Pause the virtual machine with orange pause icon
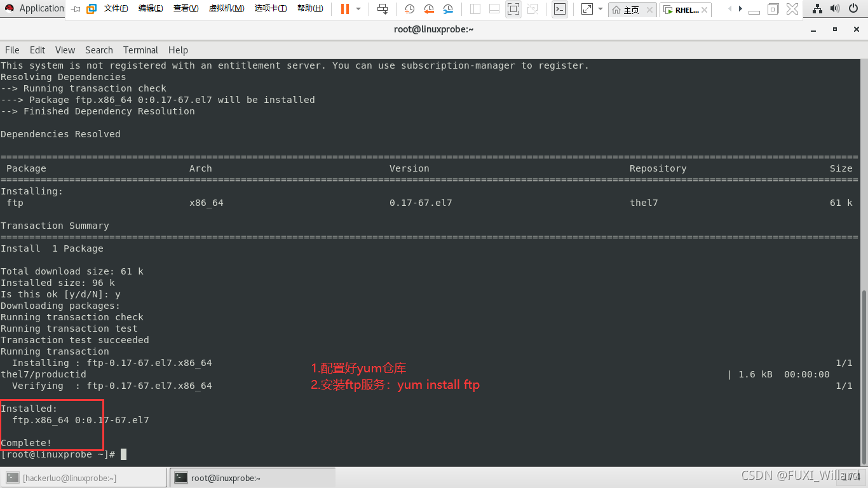The width and height of the screenshot is (868, 488). tap(344, 9)
